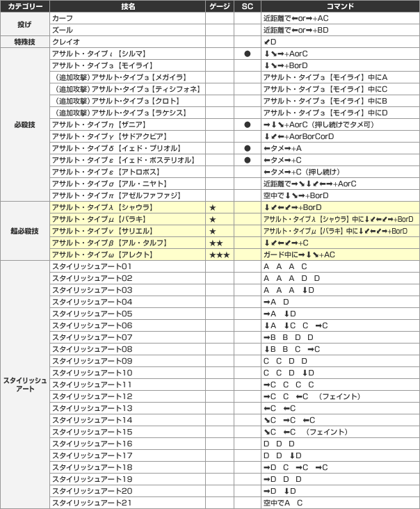Click the 【イェド・ポステリオル】 move name
The image size is (420, 509).
pos(123,160)
